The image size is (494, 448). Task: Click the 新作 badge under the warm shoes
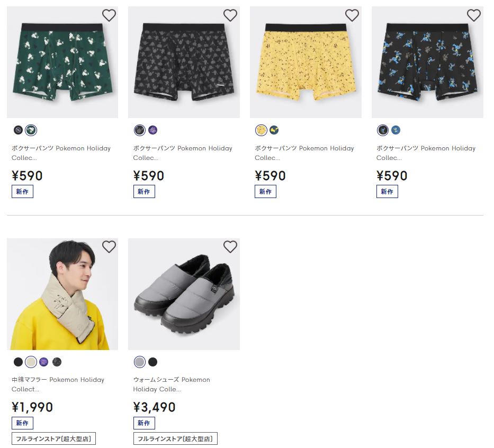(144, 423)
